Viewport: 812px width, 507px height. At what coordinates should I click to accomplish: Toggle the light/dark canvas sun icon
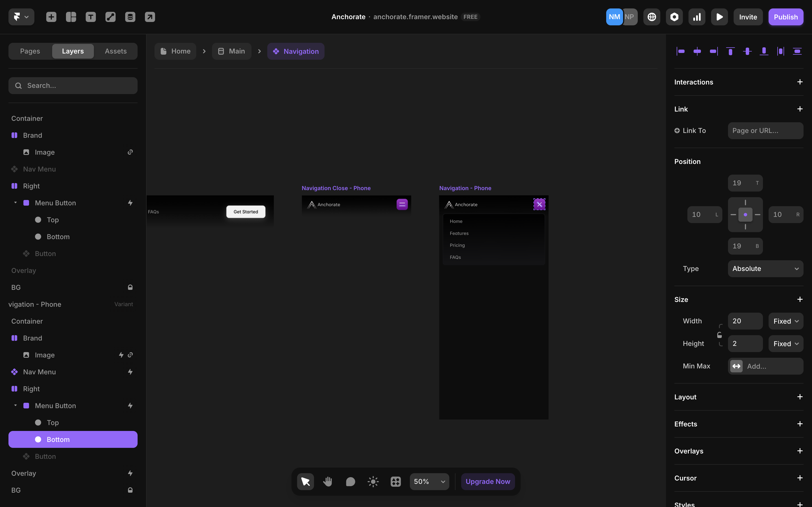[373, 482]
